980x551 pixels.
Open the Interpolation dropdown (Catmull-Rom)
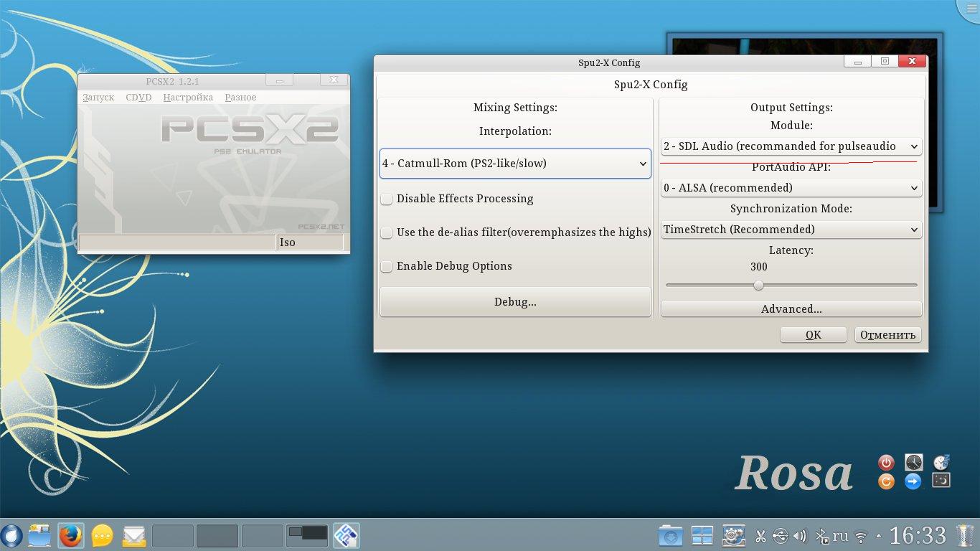514,164
